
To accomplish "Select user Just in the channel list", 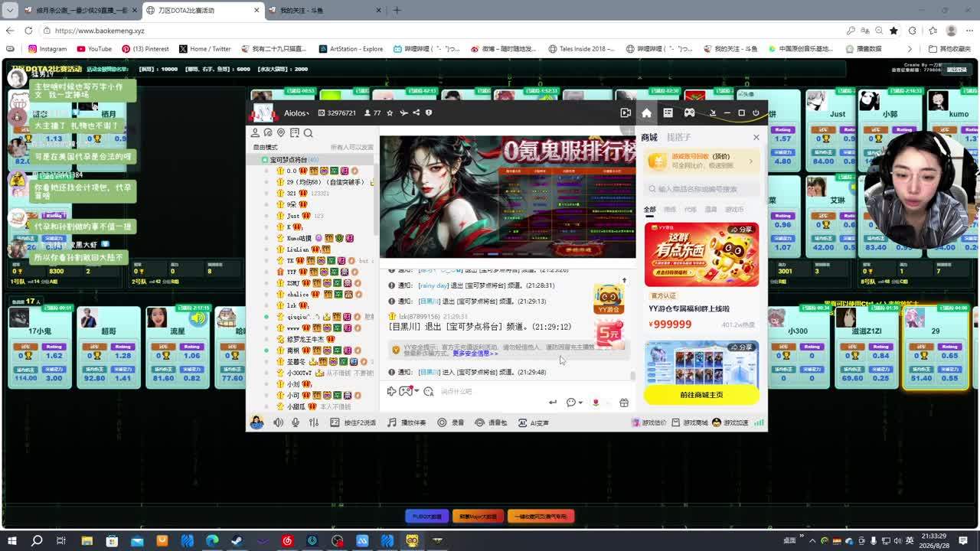I will coord(294,216).
